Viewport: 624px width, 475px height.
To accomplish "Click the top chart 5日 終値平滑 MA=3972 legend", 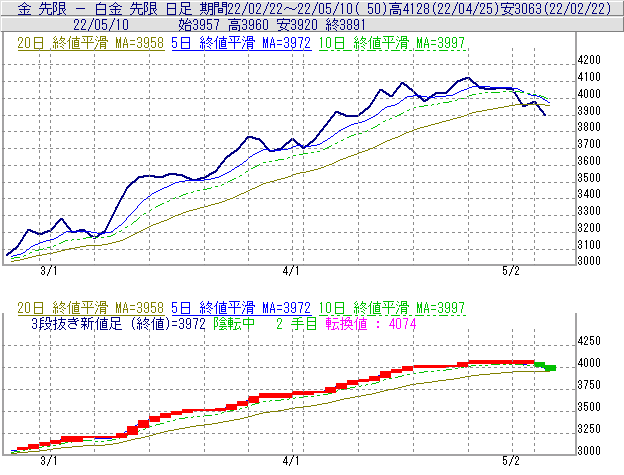I will tap(241, 43).
